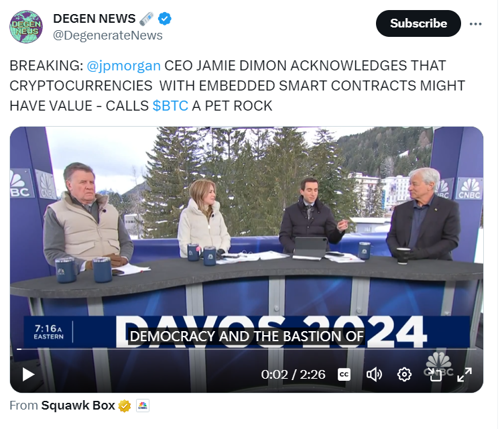Screen dimensions: 504x429
Task: Expand video to fullscreen
Action: point(464,375)
